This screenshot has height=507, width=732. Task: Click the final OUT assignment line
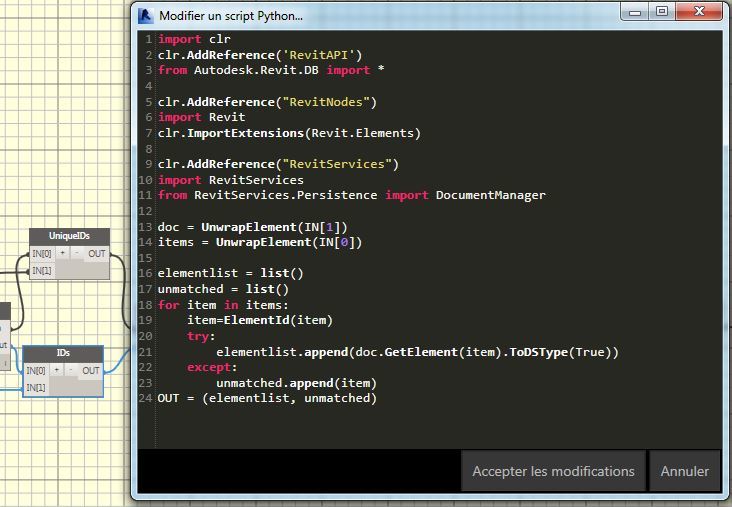tap(267, 398)
